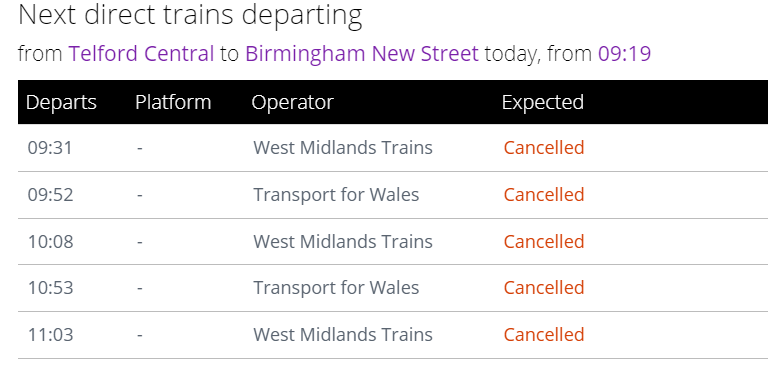Click Cancelled status for the 09:31 train
The height and width of the screenshot is (386, 776).
[544, 148]
